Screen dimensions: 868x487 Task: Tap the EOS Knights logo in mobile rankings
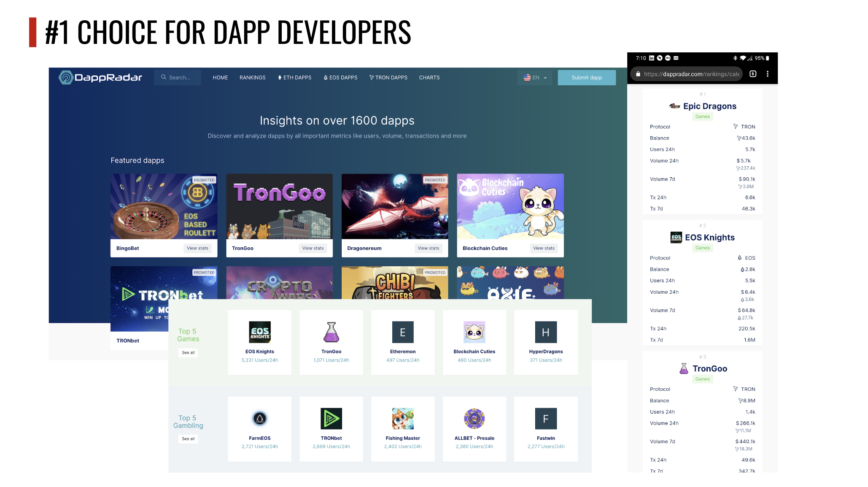[676, 238]
